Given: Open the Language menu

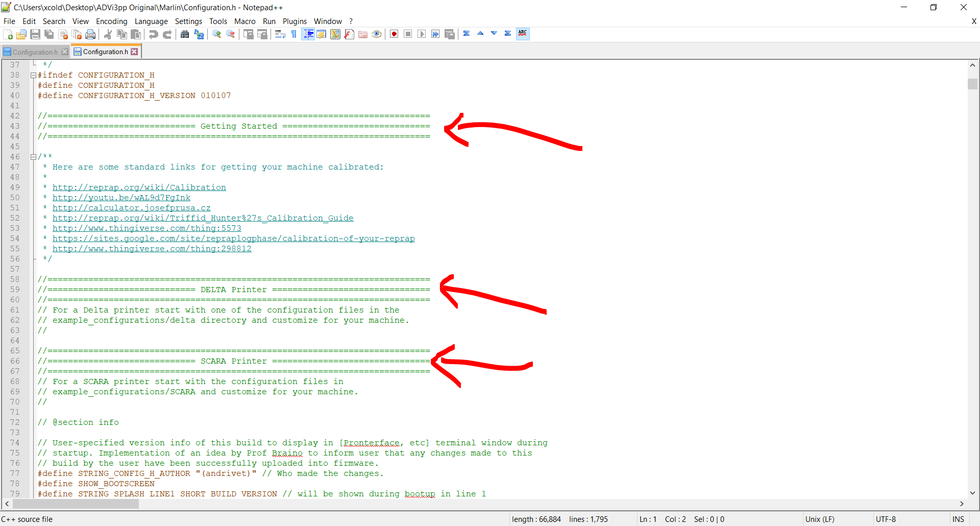Looking at the screenshot, I should [x=151, y=21].
